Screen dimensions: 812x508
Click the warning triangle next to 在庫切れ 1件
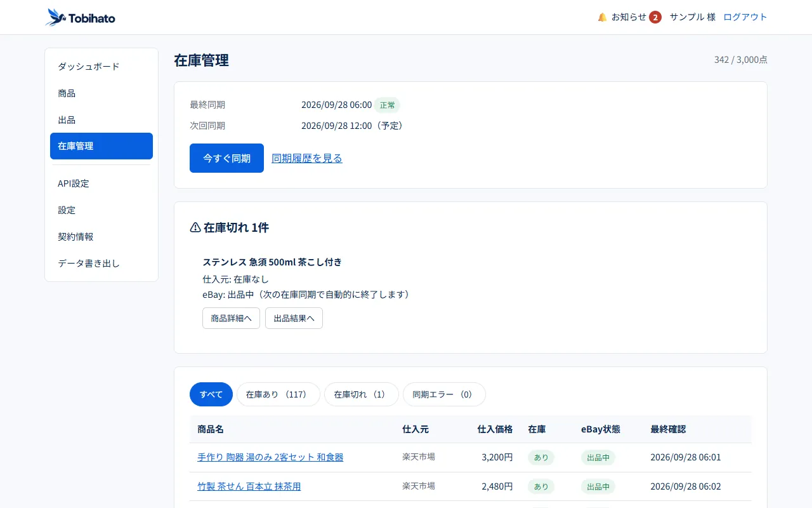195,227
